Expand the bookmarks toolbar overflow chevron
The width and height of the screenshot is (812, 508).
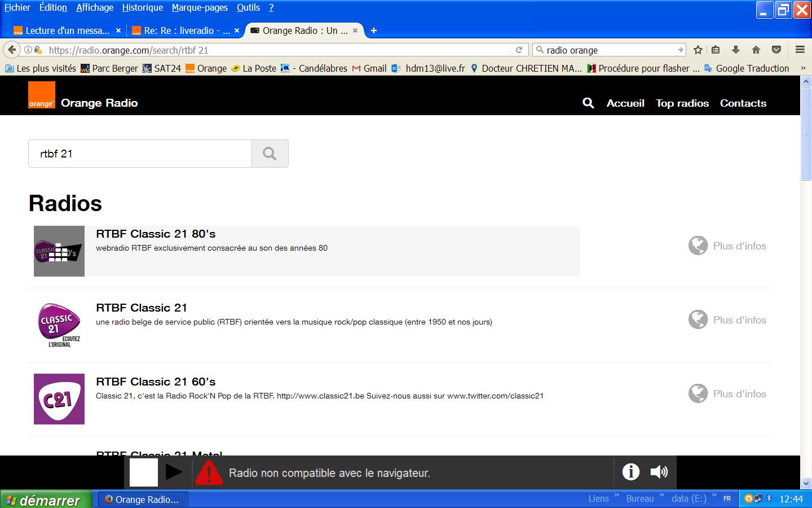(803, 68)
